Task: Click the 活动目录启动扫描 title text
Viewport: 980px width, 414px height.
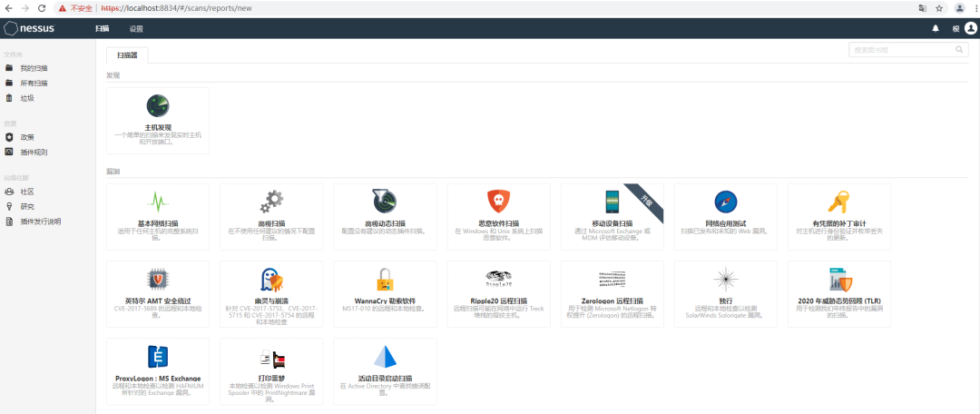Action: [x=385, y=379]
